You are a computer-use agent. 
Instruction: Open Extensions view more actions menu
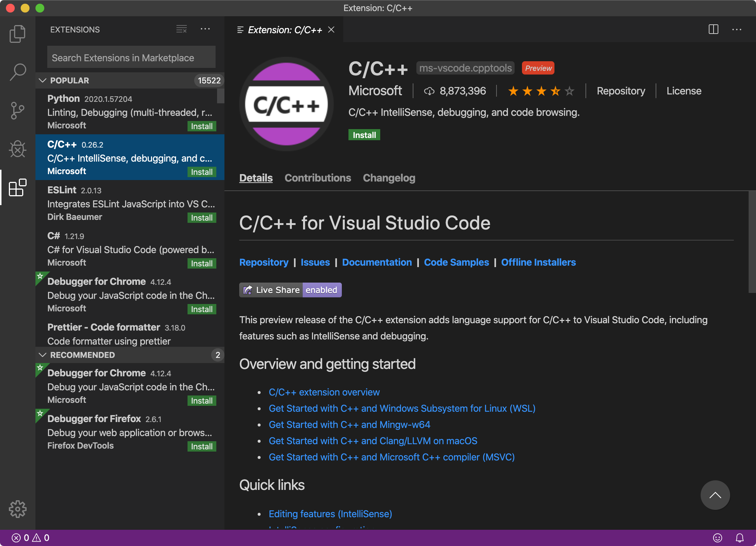click(205, 29)
